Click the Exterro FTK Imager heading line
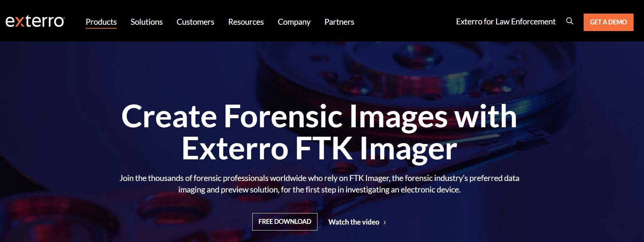Image resolution: width=644 pixels, height=242 pixels. pyautogui.click(x=319, y=149)
